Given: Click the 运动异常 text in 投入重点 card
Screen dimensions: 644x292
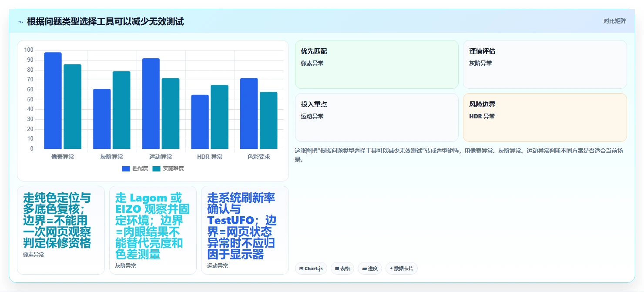Looking at the screenshot, I should click(312, 116).
